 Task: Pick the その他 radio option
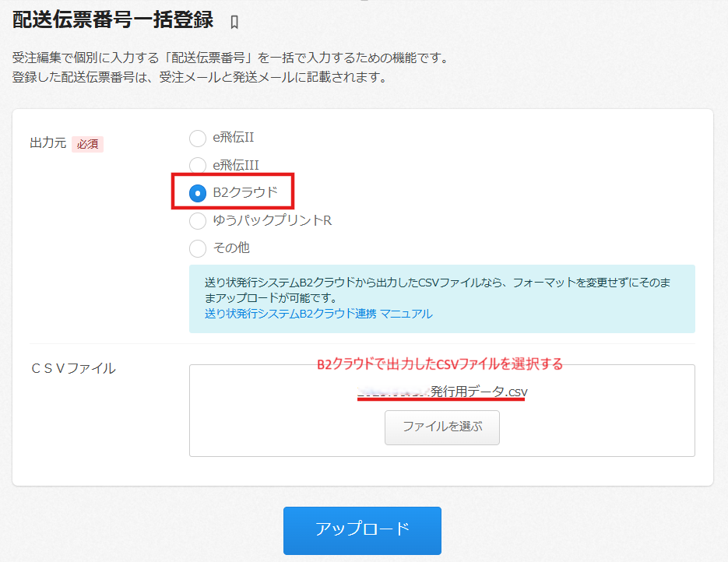click(198, 248)
